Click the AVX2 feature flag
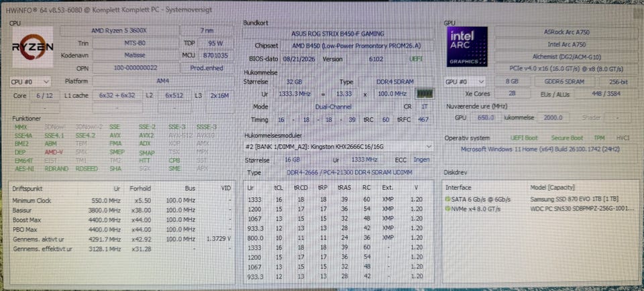The height and width of the screenshot is (291, 644). click(x=146, y=135)
